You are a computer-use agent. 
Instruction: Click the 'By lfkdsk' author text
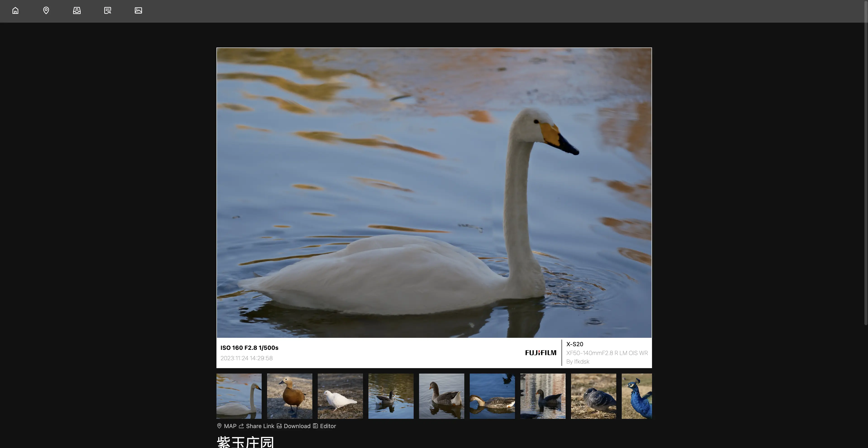(x=578, y=361)
